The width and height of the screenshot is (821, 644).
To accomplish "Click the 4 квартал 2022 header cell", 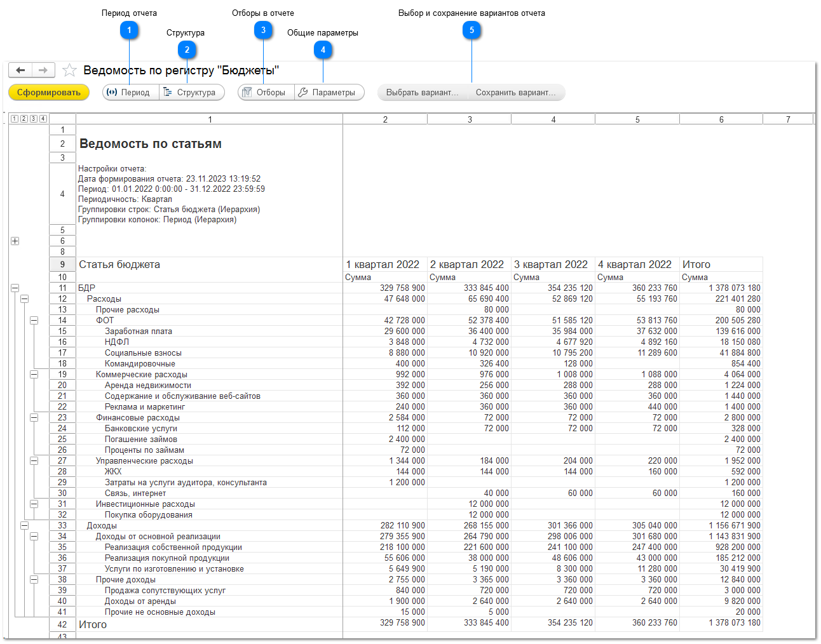I will coord(637,264).
